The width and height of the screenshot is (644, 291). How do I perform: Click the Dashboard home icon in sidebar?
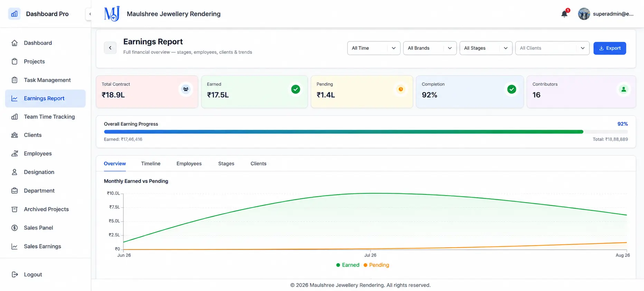(15, 43)
